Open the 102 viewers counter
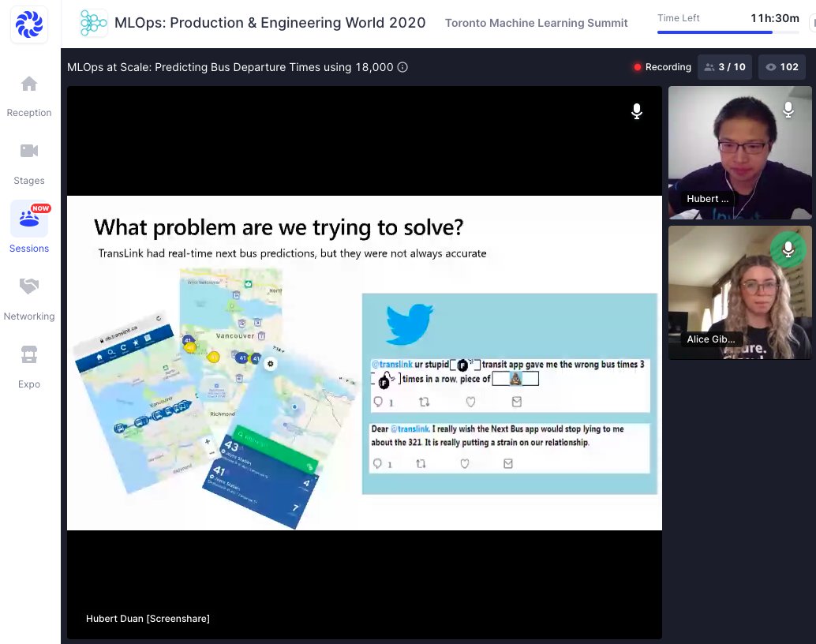Screen dimensions: 816x644 pos(782,67)
